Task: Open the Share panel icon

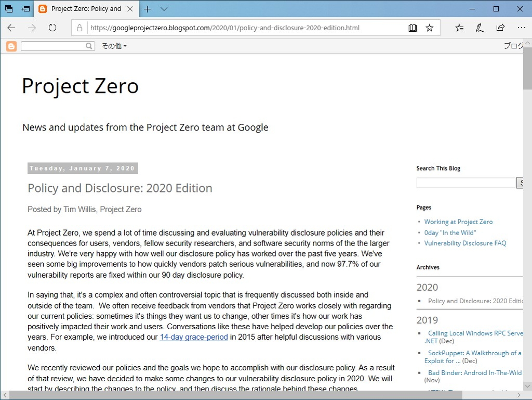Action: click(500, 28)
